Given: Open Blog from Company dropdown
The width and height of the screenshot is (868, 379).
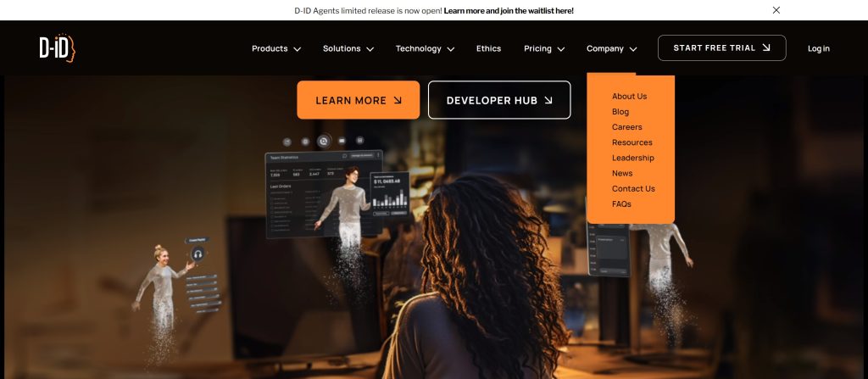Looking at the screenshot, I should pos(620,111).
